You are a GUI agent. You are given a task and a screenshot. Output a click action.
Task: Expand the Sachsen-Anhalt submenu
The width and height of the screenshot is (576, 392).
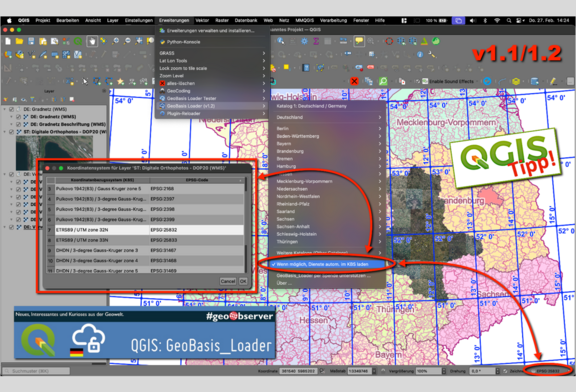click(329, 226)
